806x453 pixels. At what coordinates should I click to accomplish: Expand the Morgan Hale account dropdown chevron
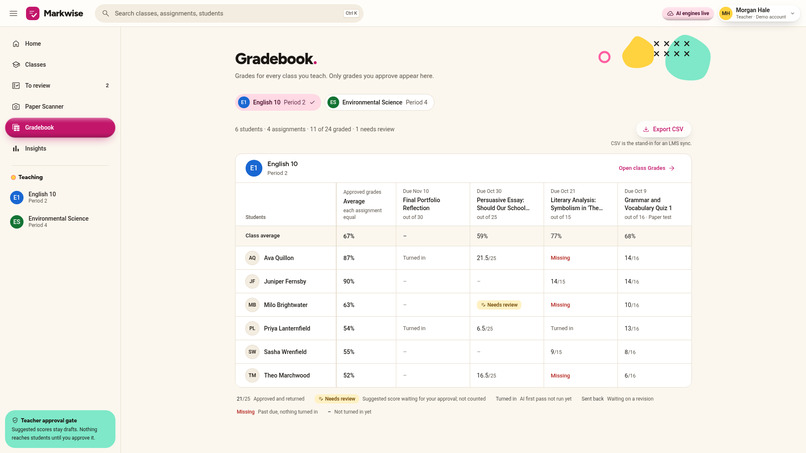792,13
